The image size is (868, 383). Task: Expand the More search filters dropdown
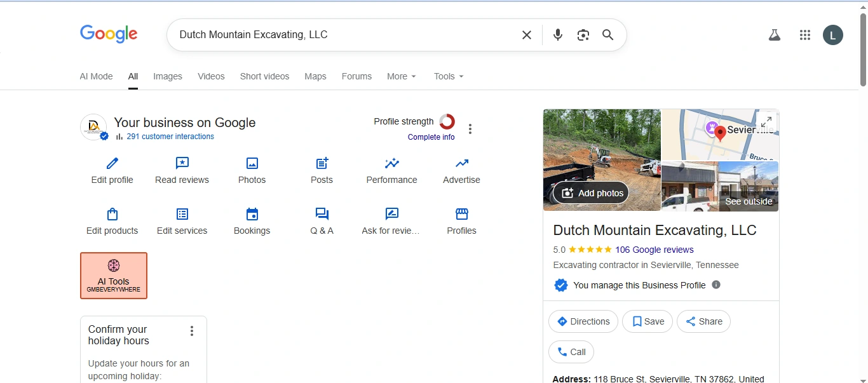(x=402, y=76)
